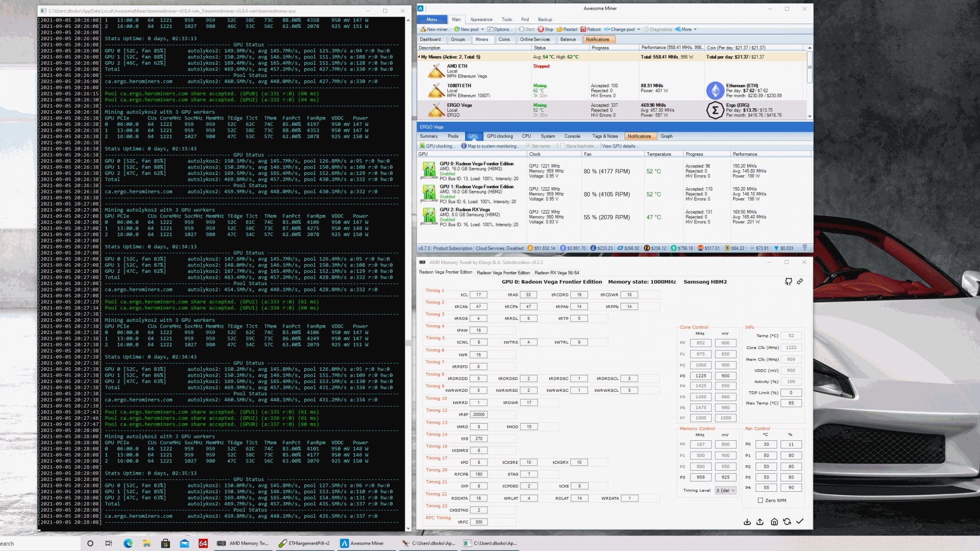Click the Monero price icon in status bar

point(701,248)
